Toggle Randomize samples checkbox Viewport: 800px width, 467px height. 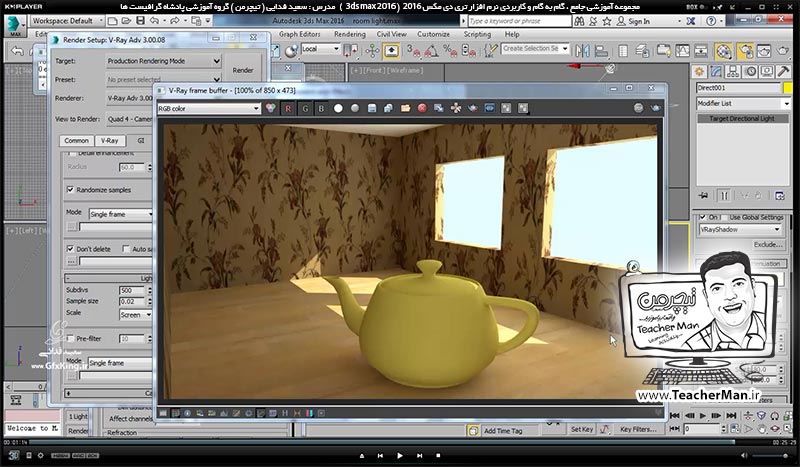[x=70, y=190]
